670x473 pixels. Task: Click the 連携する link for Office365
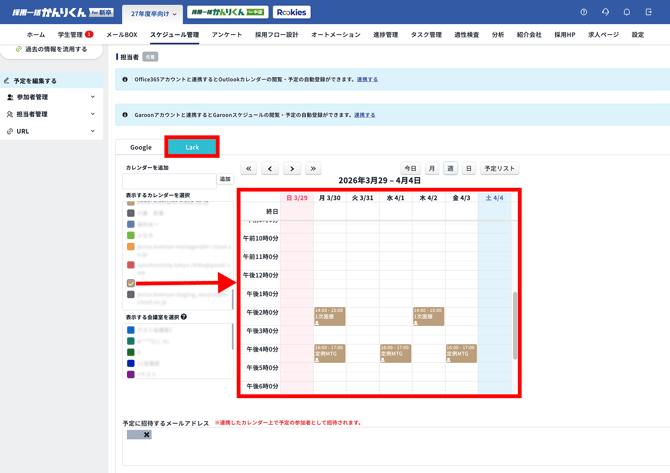pyautogui.click(x=367, y=79)
